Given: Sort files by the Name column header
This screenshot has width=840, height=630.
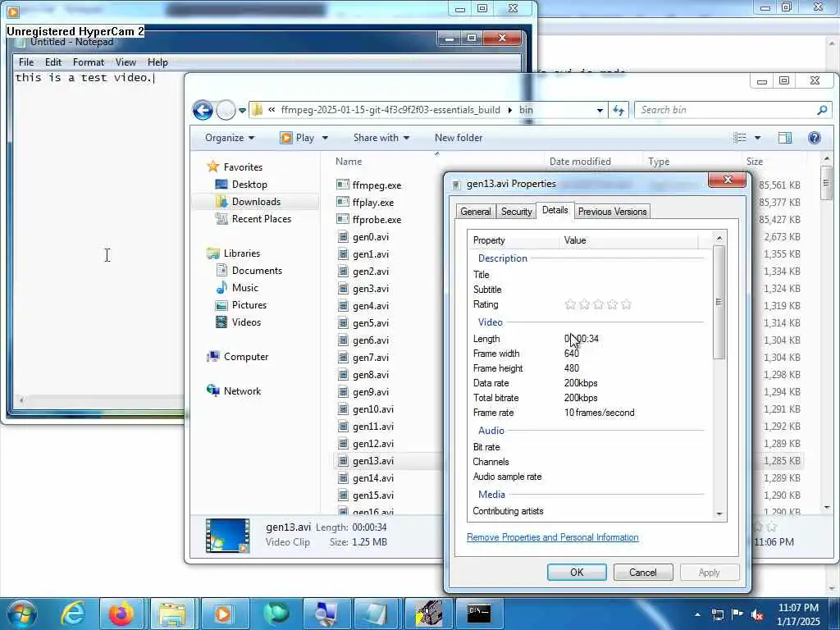Looking at the screenshot, I should (349, 162).
